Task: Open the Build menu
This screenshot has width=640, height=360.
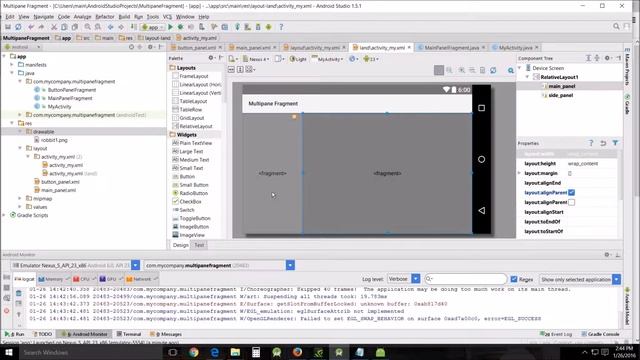Action: tap(124, 17)
